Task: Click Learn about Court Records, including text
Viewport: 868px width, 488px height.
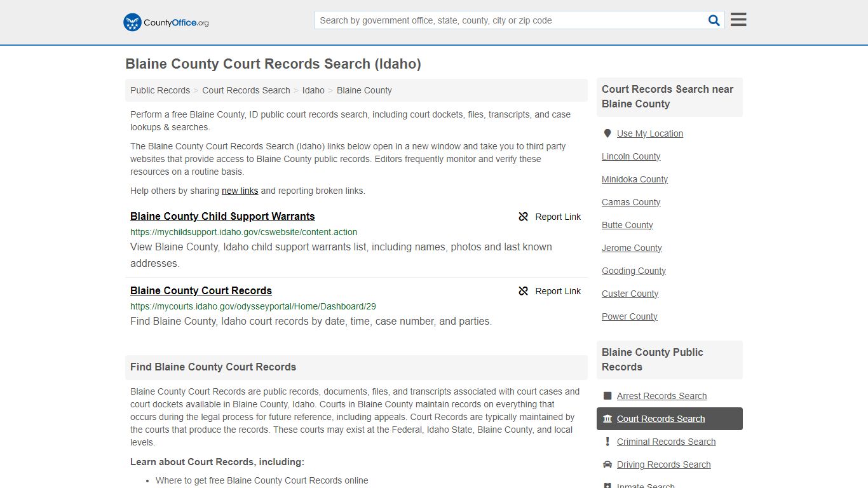Action: 217,462
